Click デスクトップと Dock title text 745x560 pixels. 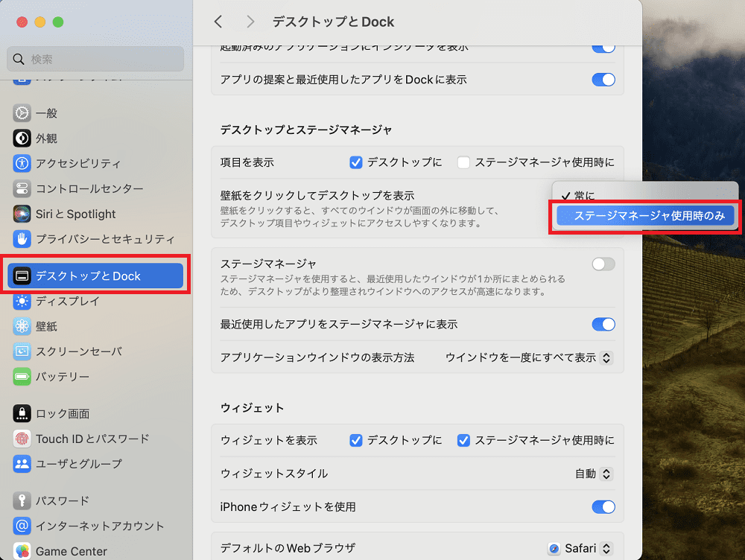pos(333,22)
